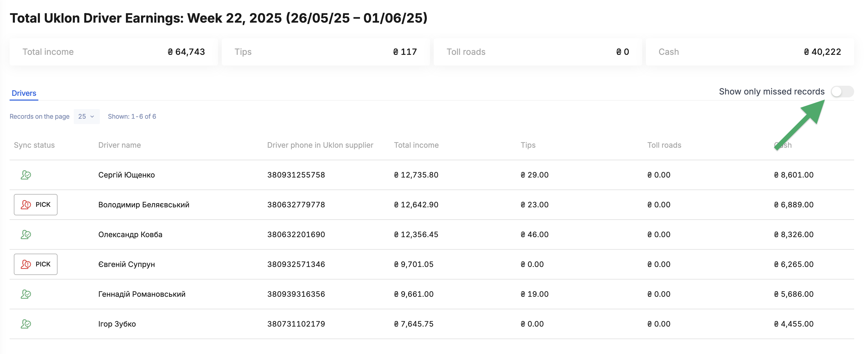Image resolution: width=868 pixels, height=354 pixels.
Task: Select driver name Євгеній Супрун
Action: point(126,264)
